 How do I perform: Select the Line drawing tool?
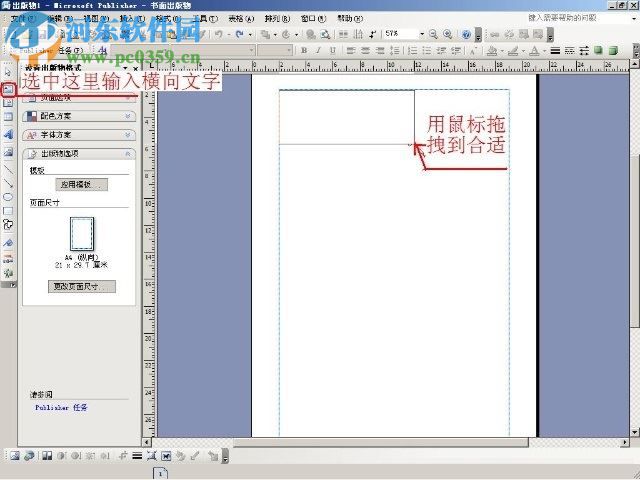click(x=8, y=169)
